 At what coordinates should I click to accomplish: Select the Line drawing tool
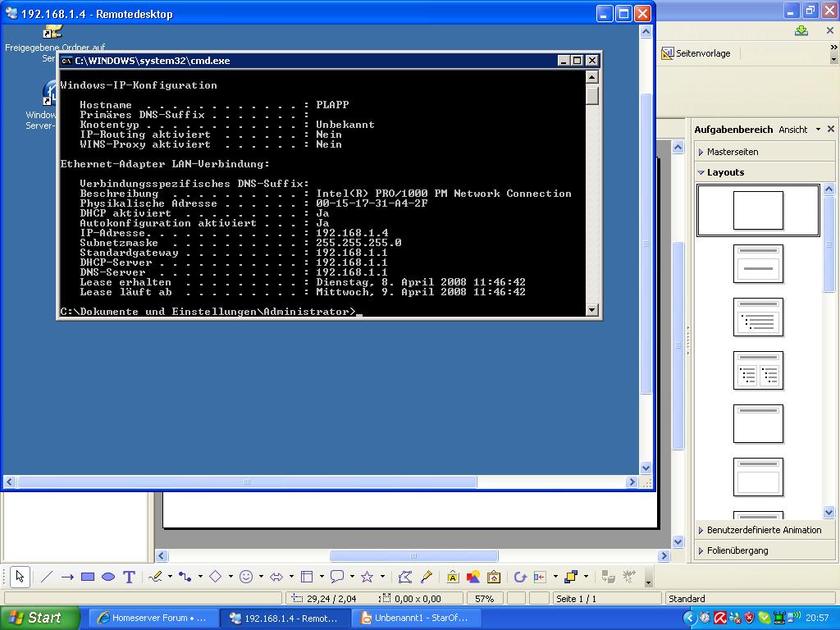pos(47,577)
